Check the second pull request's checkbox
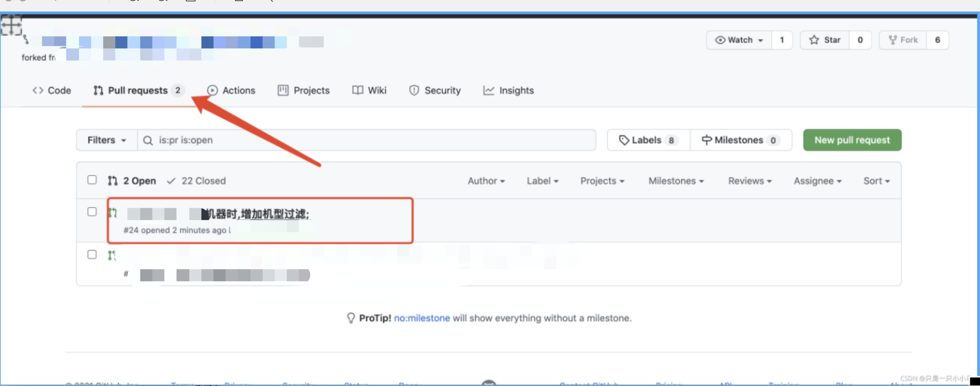Screen dimensions: 980x386 (92, 254)
